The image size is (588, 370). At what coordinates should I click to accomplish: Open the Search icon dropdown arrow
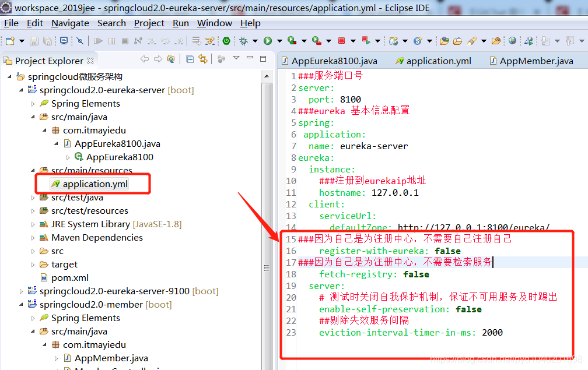tap(484, 41)
